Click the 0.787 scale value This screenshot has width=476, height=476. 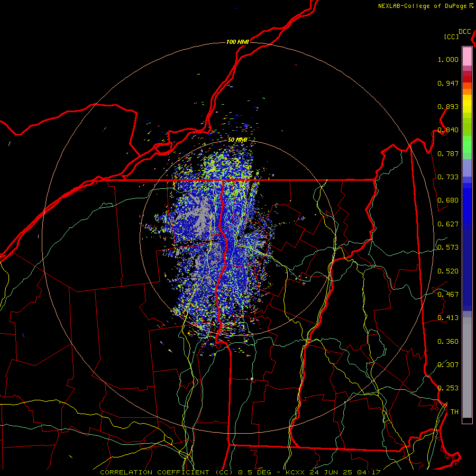point(448,153)
